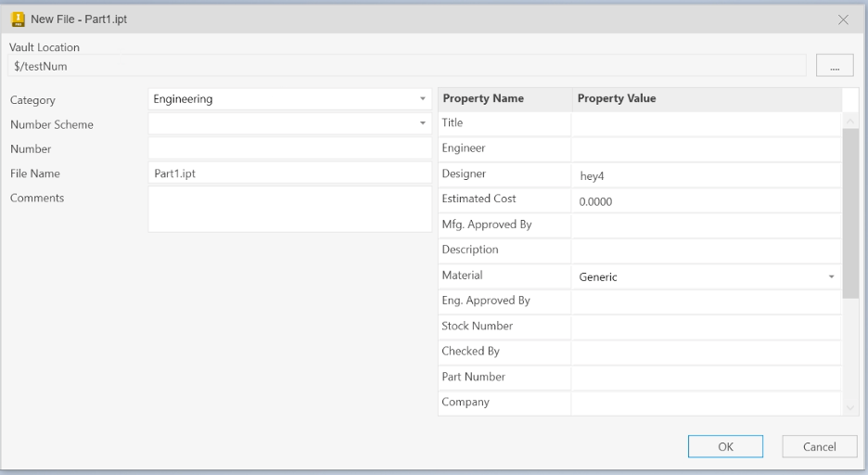The width and height of the screenshot is (868, 475).
Task: Click the Property Name column header
Action: 483,98
